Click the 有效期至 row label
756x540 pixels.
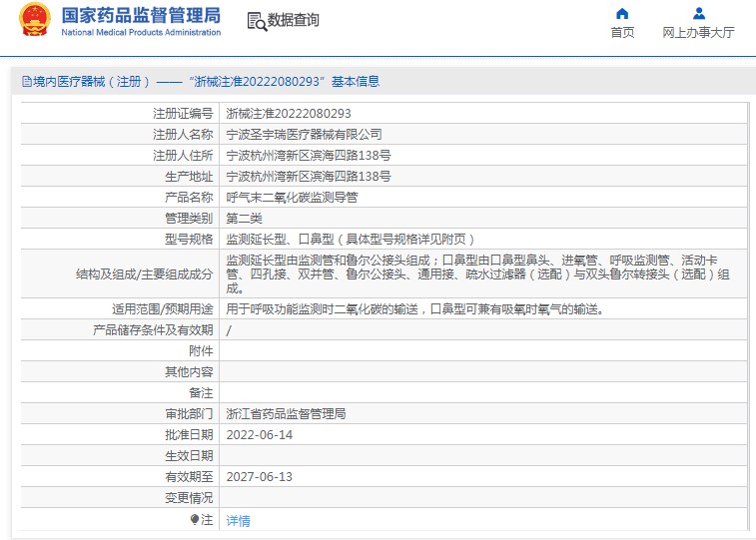[x=189, y=477]
